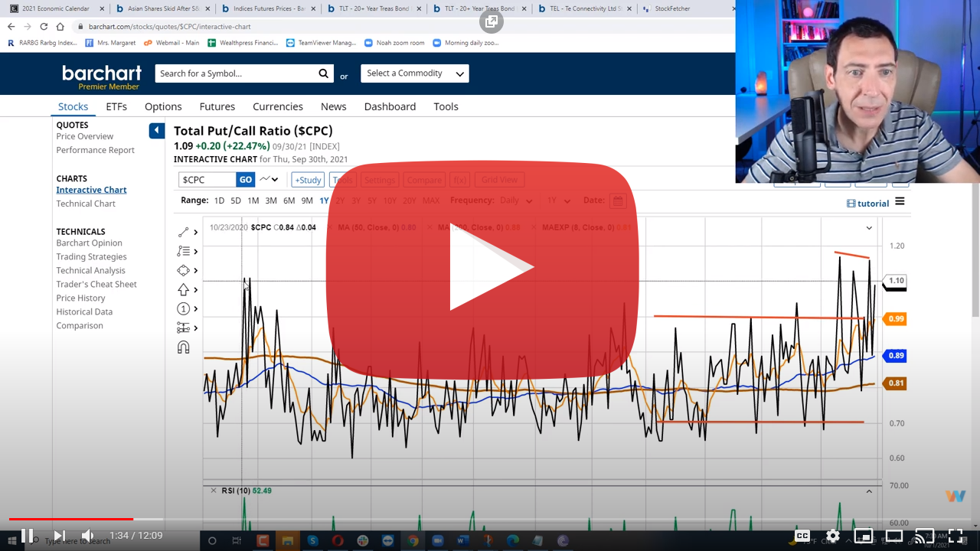The width and height of the screenshot is (980, 551).
Task: Open the ETFs menu tab
Action: 116,106
